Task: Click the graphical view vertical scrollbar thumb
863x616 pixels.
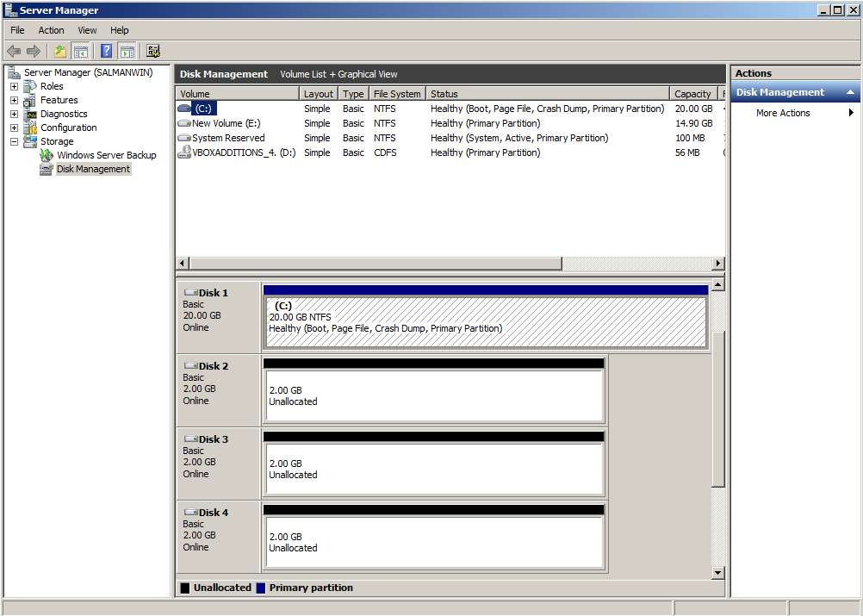Action: coord(717,409)
